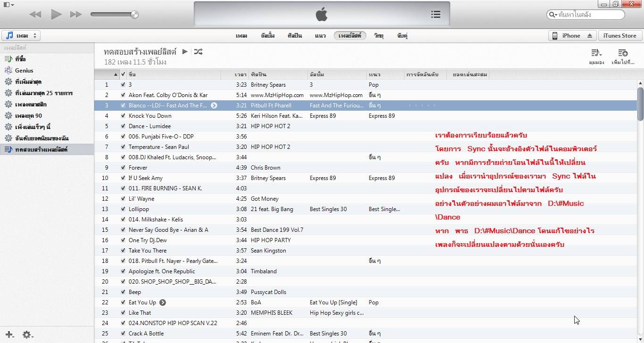Click the arrow icon on Blanco row
This screenshot has width=644, height=343.
[x=214, y=106]
